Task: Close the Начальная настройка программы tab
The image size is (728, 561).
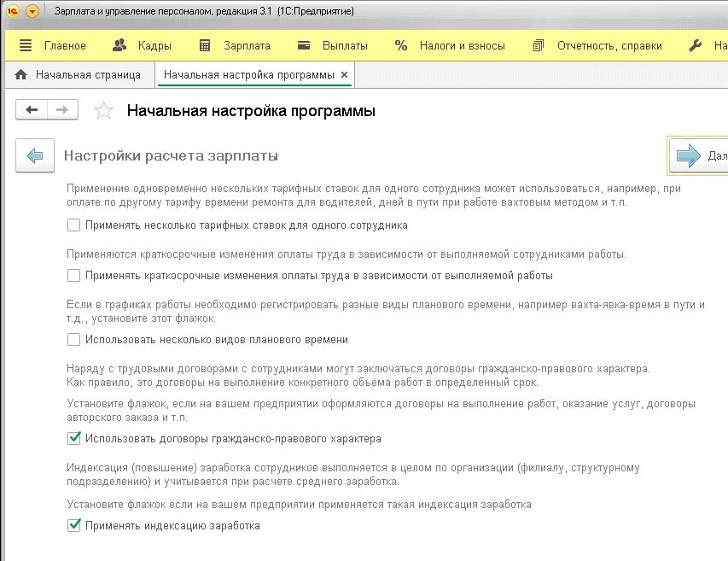Action: pos(344,75)
